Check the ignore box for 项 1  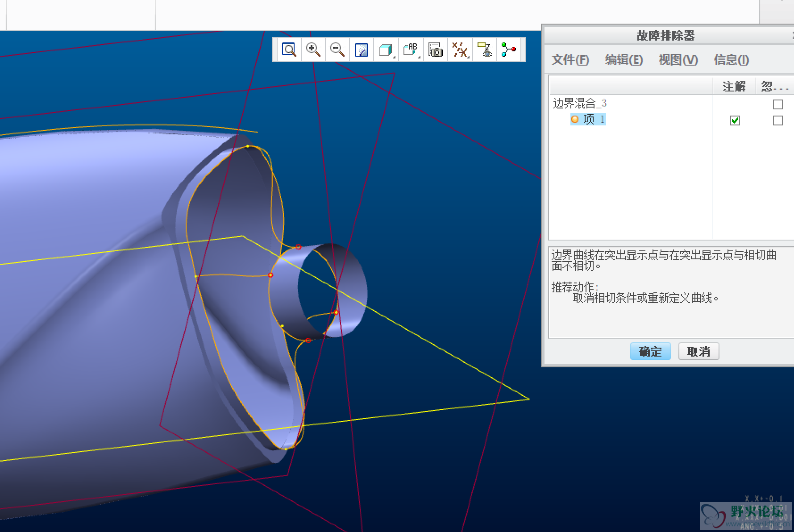click(777, 121)
